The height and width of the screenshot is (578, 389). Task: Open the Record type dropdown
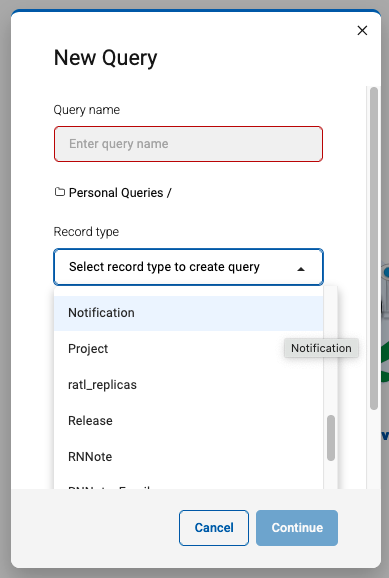pyautogui.click(x=188, y=267)
